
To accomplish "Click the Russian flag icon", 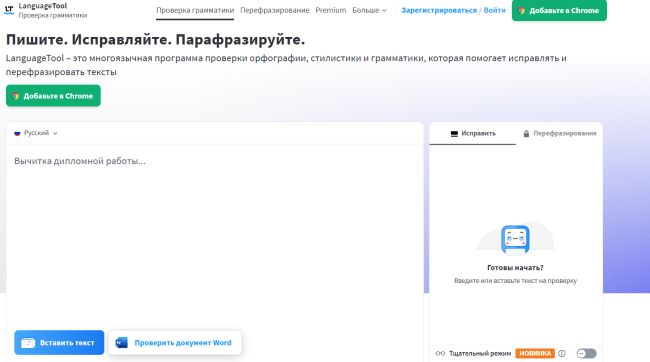I will (17, 133).
